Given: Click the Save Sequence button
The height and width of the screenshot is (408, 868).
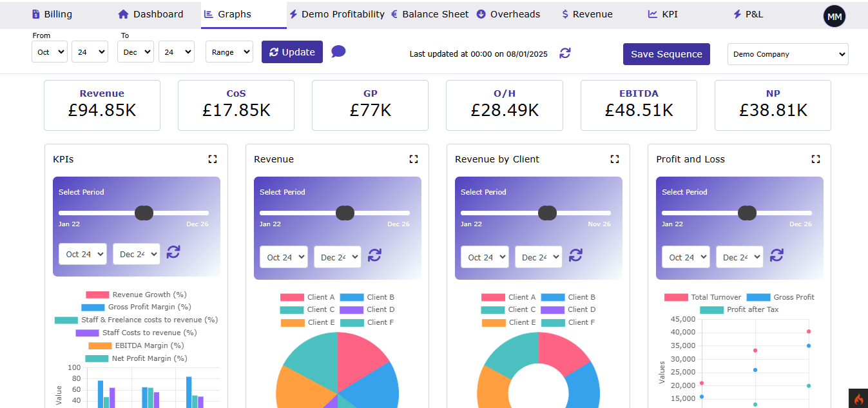Looking at the screenshot, I should pyautogui.click(x=666, y=54).
